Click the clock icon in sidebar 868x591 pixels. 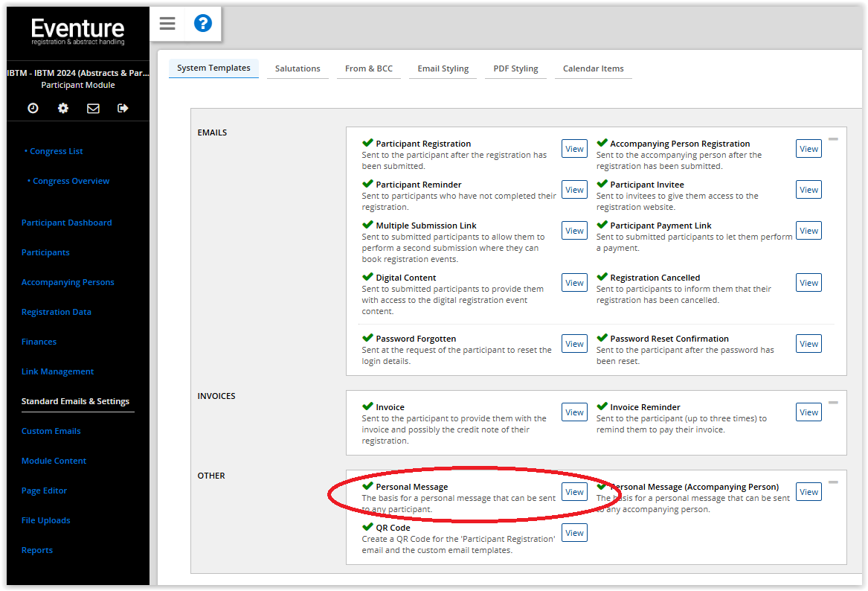coord(33,108)
